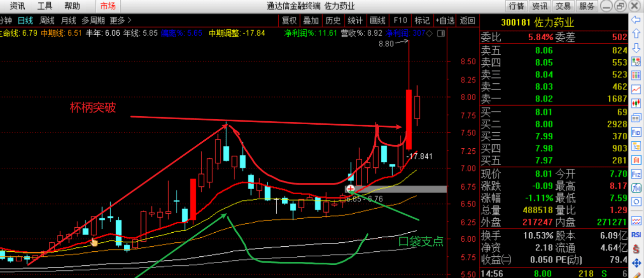
Task: Click the diamond icon after 净利润 value
Action: click(x=429, y=33)
